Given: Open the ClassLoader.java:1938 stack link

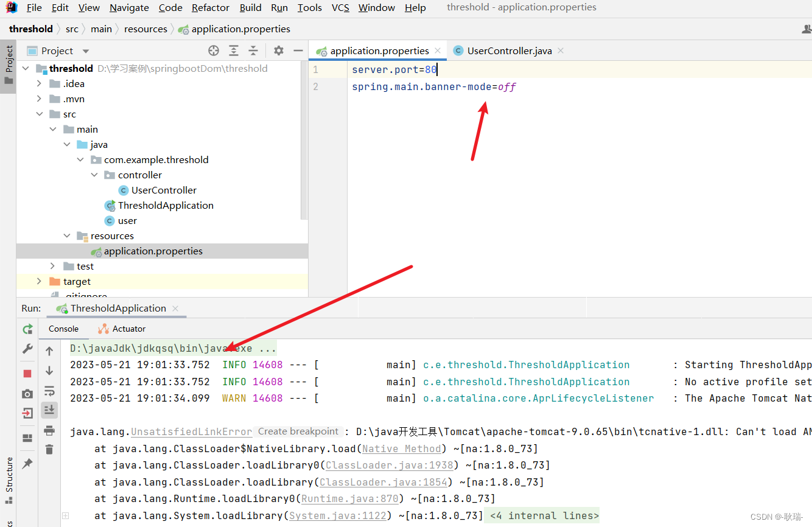Looking at the screenshot, I should point(390,465).
